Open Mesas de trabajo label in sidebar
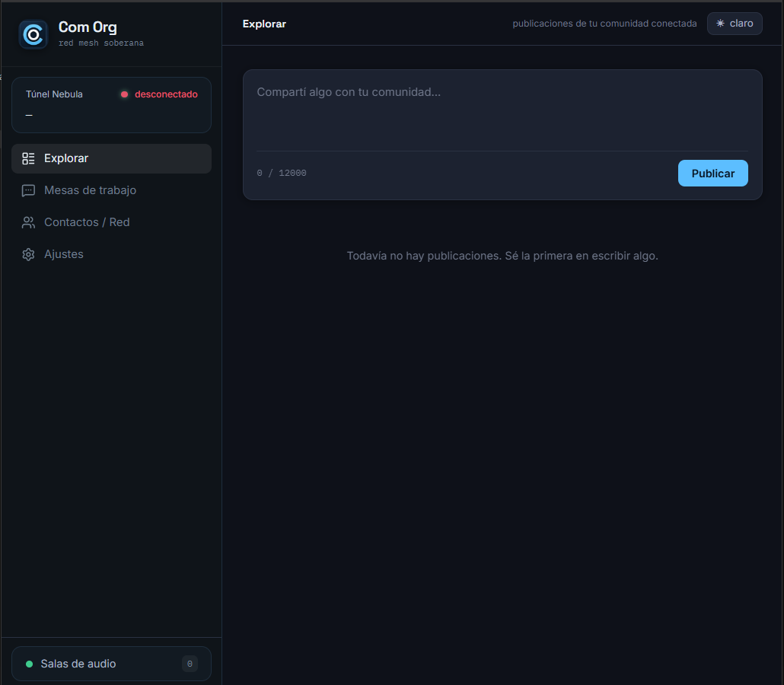This screenshot has width=784, height=685. 90,190
